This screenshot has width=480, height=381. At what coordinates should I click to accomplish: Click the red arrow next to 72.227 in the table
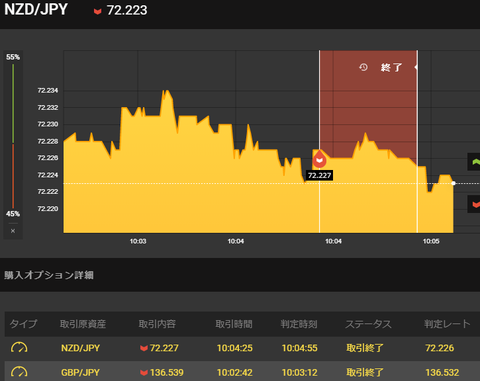coord(144,348)
